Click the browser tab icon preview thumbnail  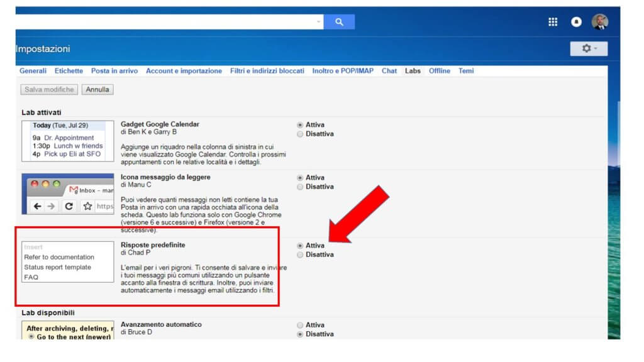68,194
